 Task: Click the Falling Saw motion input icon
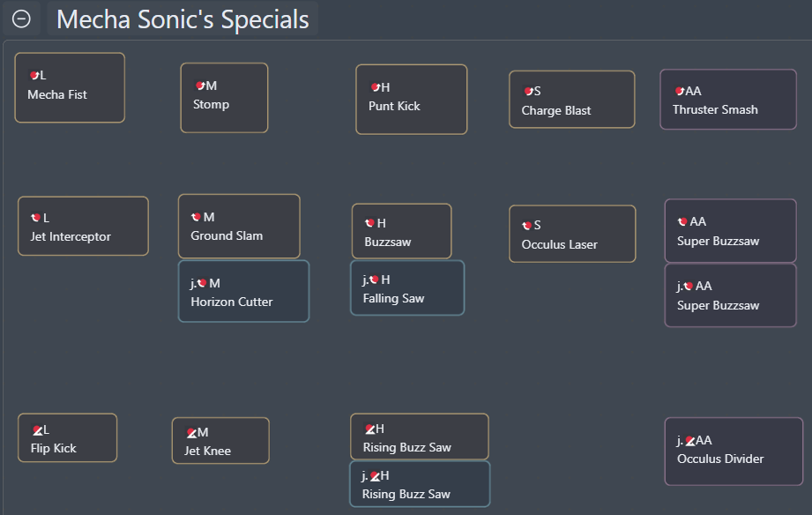click(x=374, y=280)
